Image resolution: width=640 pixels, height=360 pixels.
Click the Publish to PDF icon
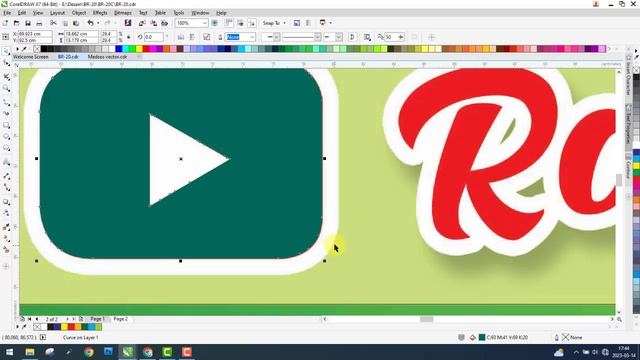pyautogui.click(x=164, y=23)
